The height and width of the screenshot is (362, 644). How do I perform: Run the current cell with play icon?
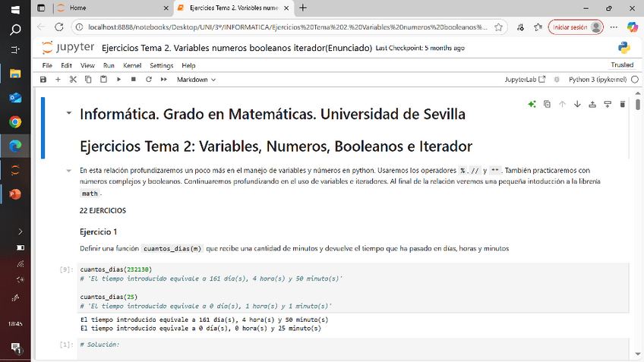click(118, 79)
